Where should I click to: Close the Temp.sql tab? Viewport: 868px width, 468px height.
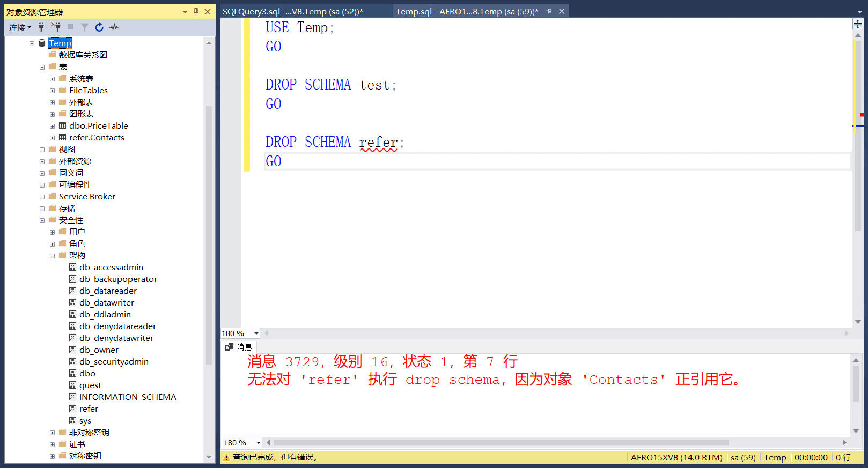562,11
